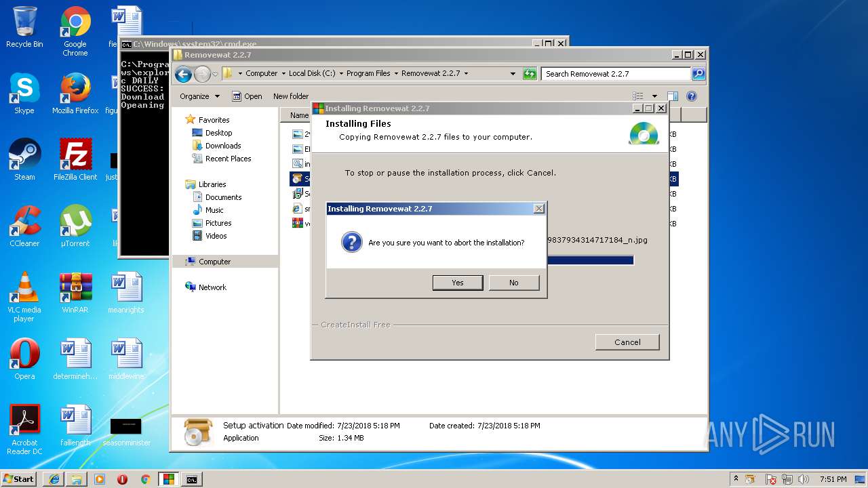The image size is (868, 488).
Task: Open meanrights Word document
Action: (x=126, y=293)
